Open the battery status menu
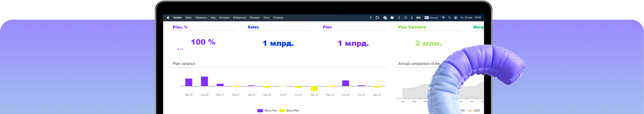 point(418,18)
